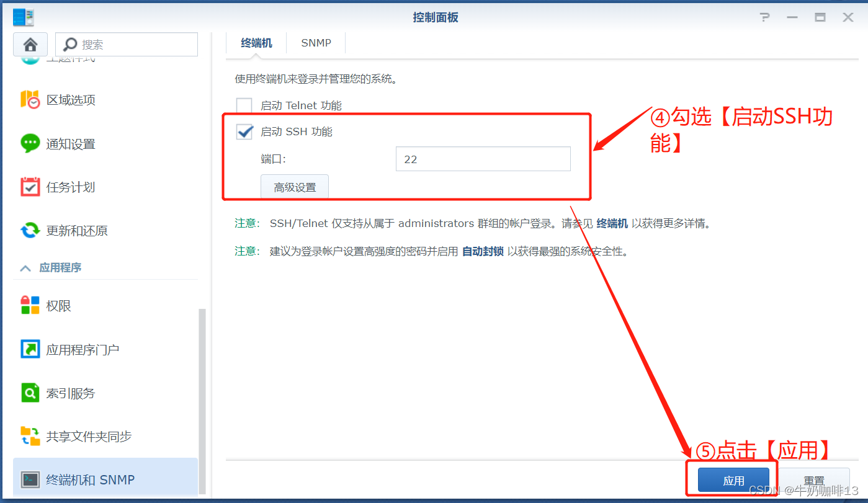Switch to the 终端机 tab
Viewport: 868px width, 503px height.
(256, 43)
